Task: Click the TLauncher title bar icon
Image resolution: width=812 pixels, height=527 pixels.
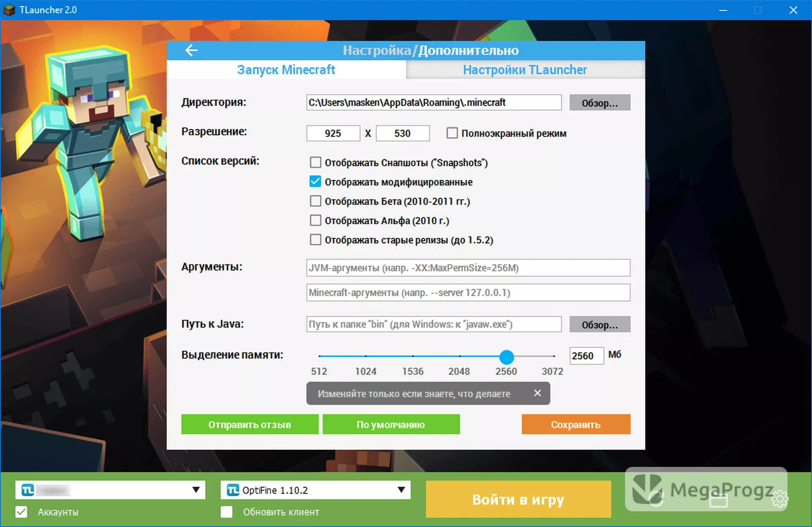Action: pyautogui.click(x=9, y=10)
